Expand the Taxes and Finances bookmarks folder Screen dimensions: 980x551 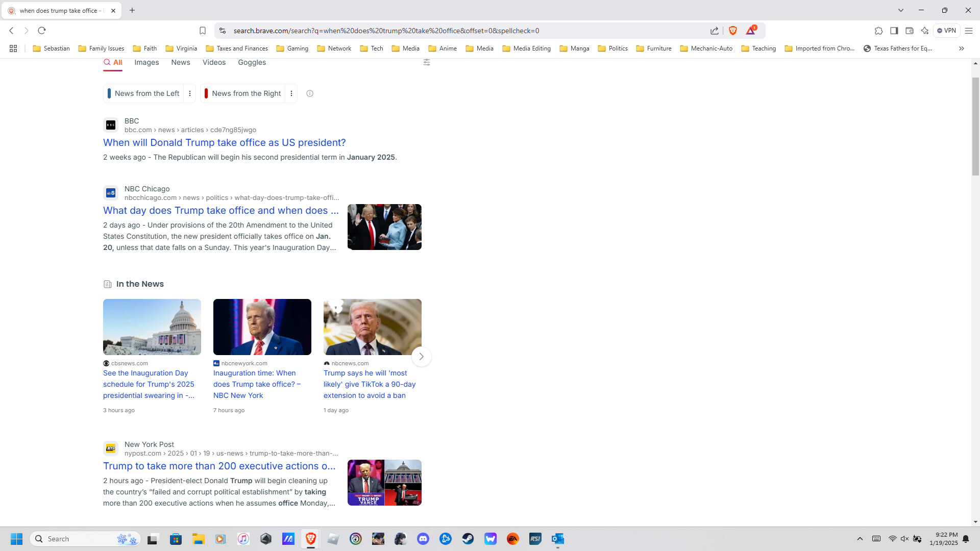[237, 48]
